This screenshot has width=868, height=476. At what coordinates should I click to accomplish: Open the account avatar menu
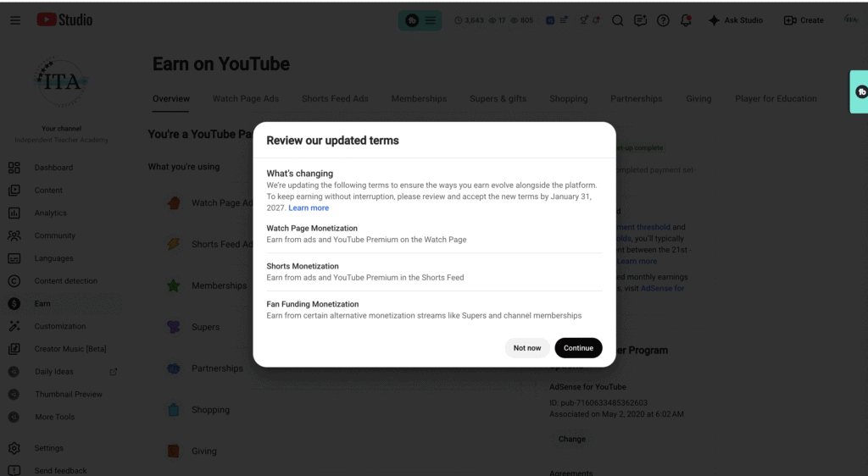(851, 19)
